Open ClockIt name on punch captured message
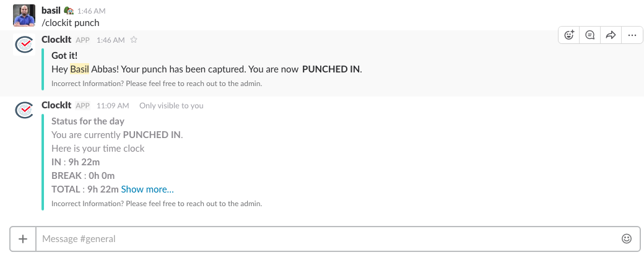 pos(57,40)
